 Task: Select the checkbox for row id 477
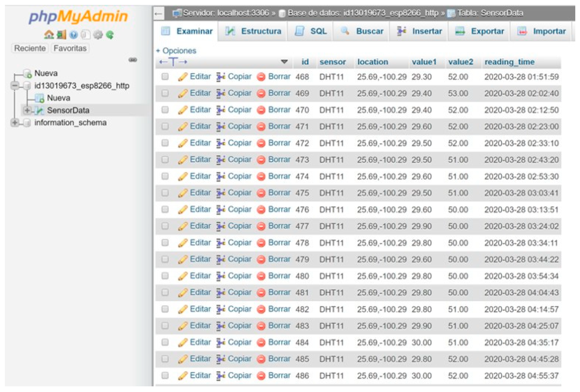point(165,226)
